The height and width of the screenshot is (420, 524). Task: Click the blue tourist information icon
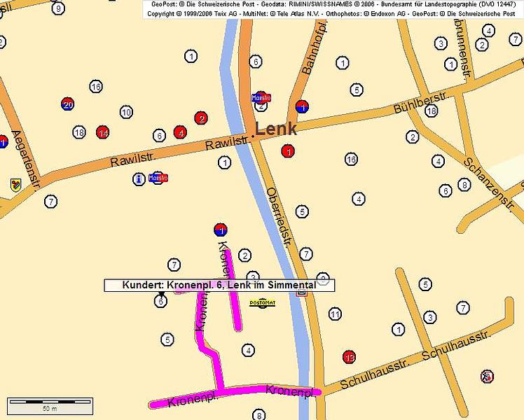click(139, 179)
